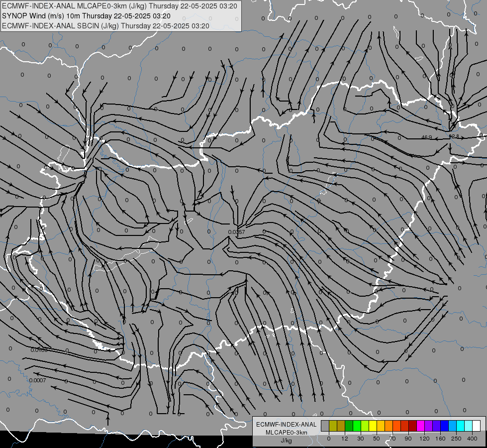Click legend title ECMWF-INDEX-ANAL
The height and width of the screenshot is (448, 487).
click(286, 425)
